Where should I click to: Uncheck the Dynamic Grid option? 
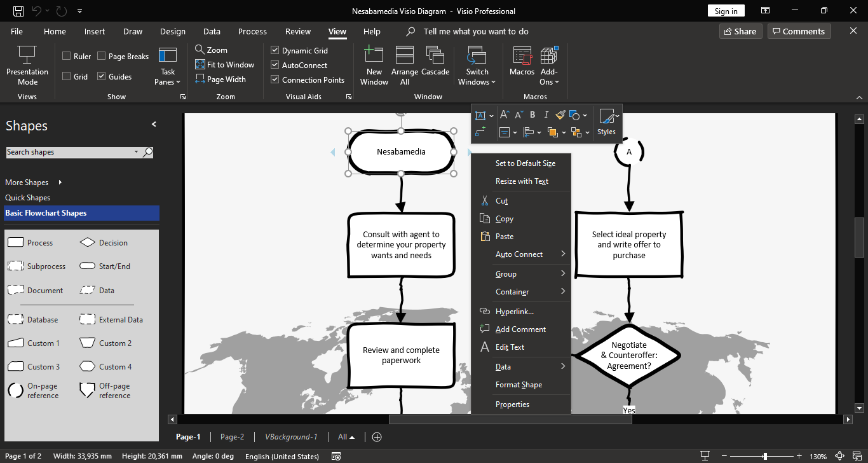(275, 50)
